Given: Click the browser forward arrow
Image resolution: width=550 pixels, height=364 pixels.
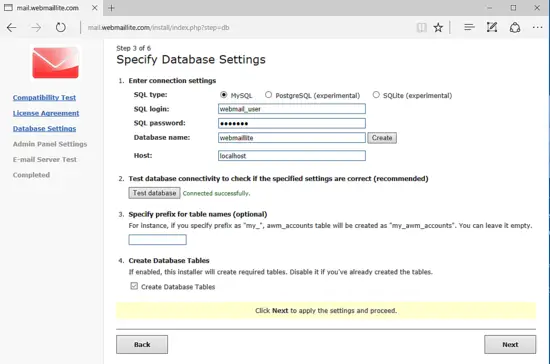Looking at the screenshot, I should [36, 27].
